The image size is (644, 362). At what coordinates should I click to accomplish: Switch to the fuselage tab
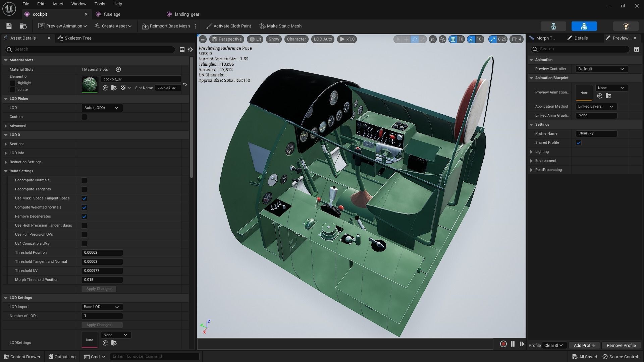point(112,14)
